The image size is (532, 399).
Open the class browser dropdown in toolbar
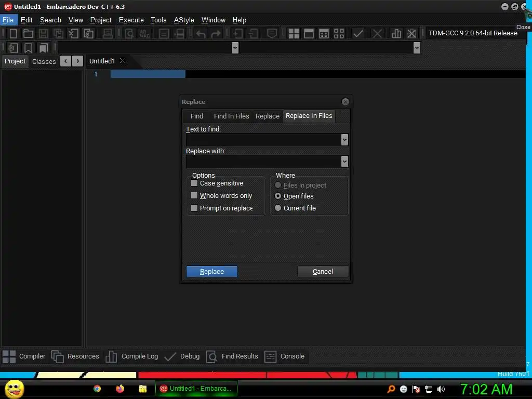(235, 48)
